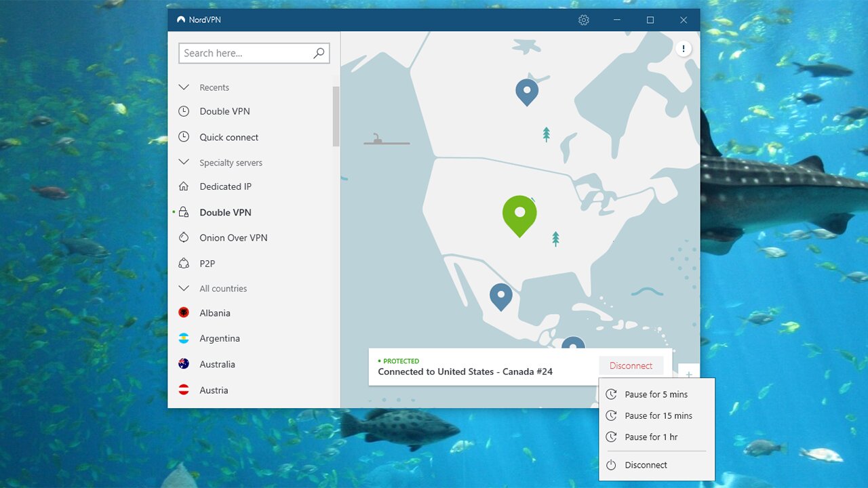The image size is (868, 488).
Task: Click the Dedicated IP house icon
Action: pos(184,186)
